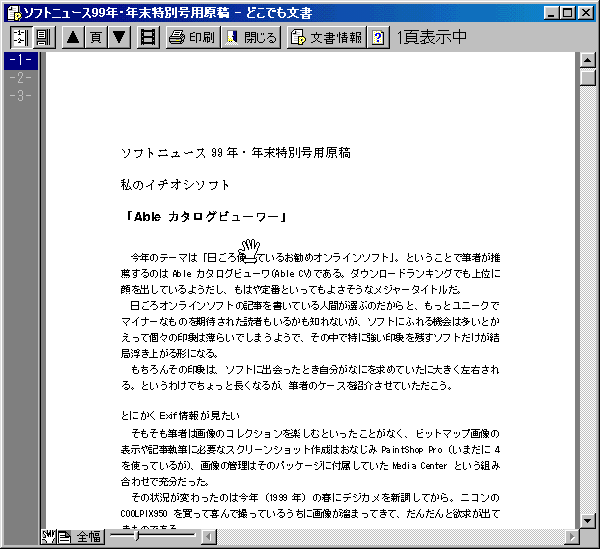The width and height of the screenshot is (600, 549).
Task: Select page -1- in the page list
Action: [x=21, y=60]
